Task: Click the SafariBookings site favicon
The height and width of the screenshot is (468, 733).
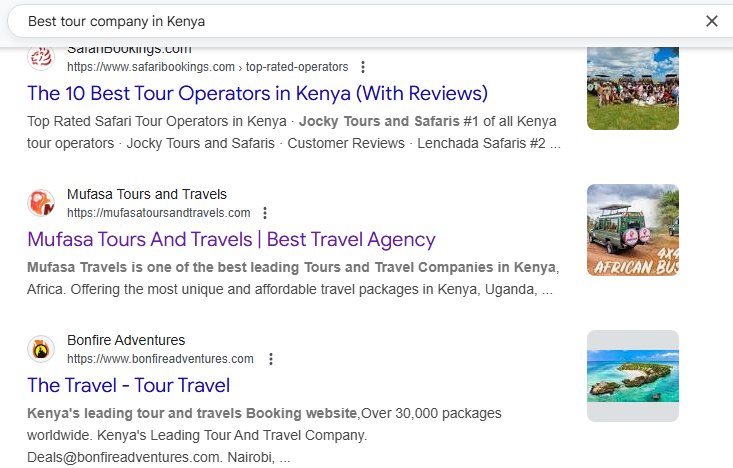Action: pyautogui.click(x=41, y=58)
